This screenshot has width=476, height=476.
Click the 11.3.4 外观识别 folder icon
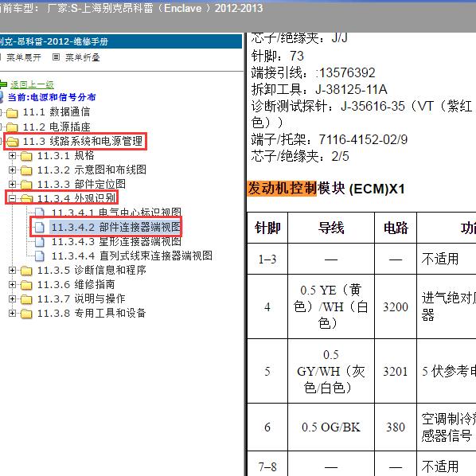[x=26, y=199]
